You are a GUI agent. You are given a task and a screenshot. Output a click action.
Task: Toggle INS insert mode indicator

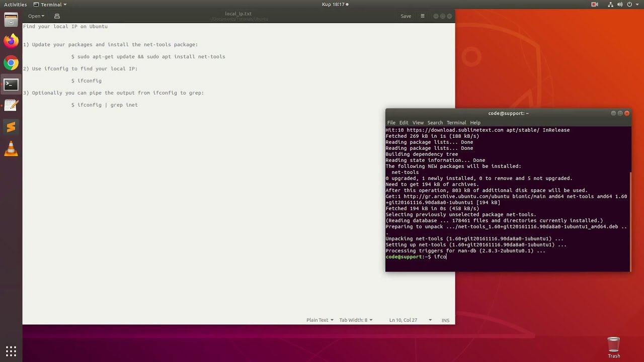pyautogui.click(x=445, y=320)
